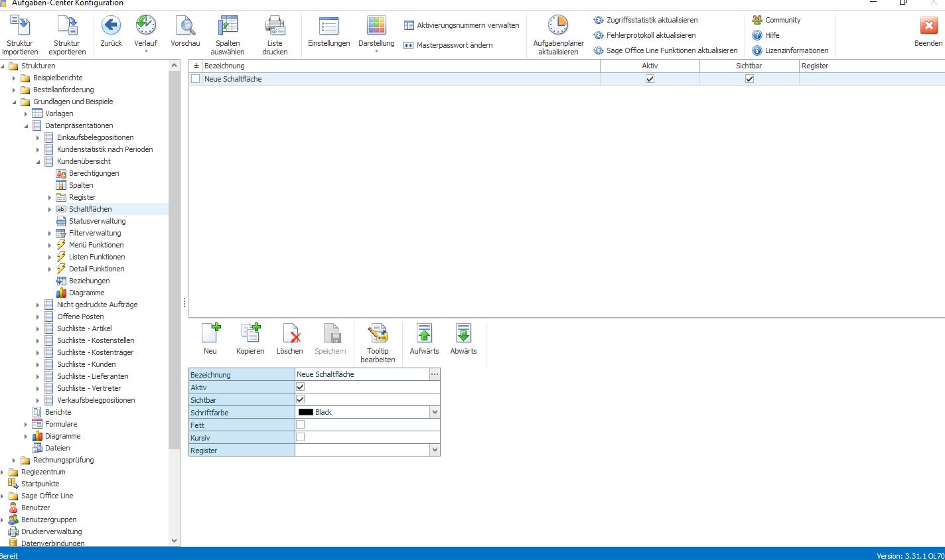
Task: Select Berechtigungen in the tree
Action: (x=94, y=173)
